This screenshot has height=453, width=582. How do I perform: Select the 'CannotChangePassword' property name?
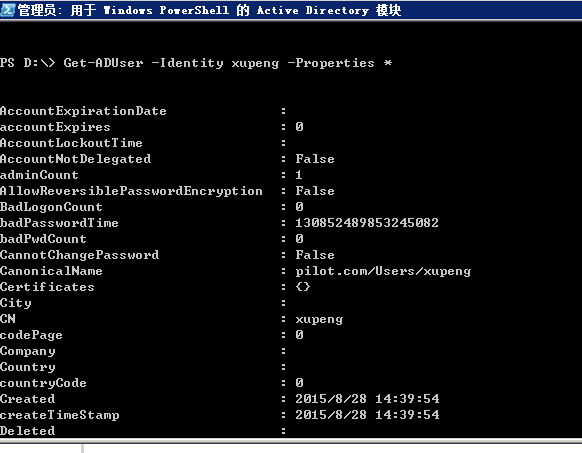pyautogui.click(x=79, y=255)
